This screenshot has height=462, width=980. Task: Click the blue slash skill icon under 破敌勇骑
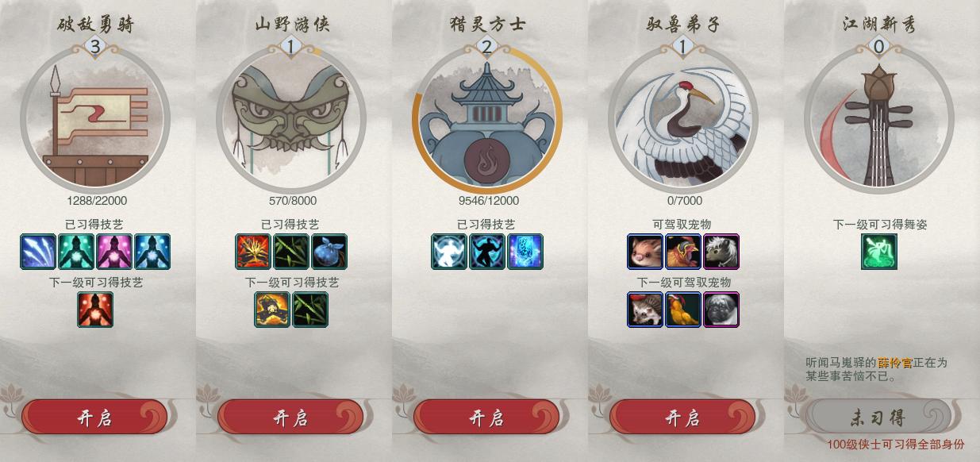pyautogui.click(x=38, y=251)
